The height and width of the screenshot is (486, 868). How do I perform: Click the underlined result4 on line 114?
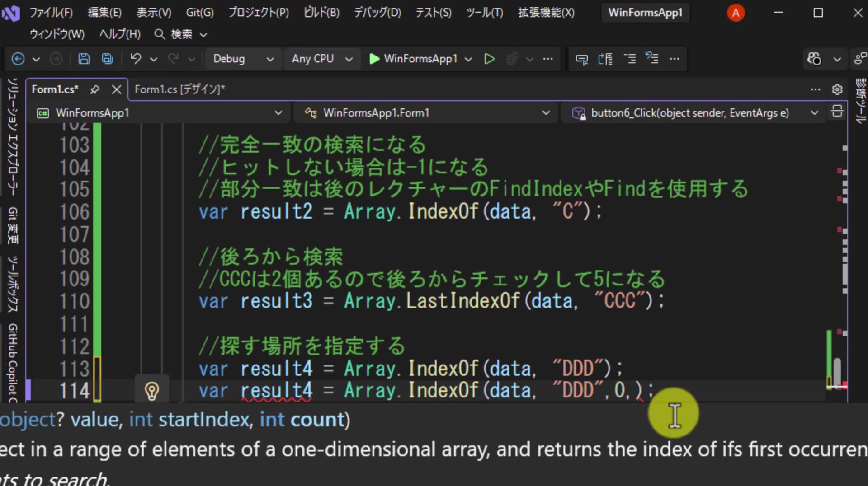pos(276,391)
